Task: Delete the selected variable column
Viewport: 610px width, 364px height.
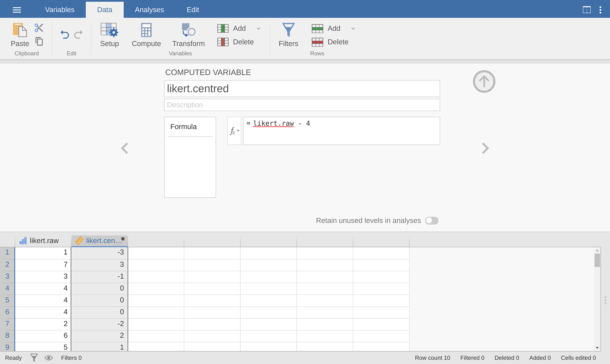Action: pos(235,42)
